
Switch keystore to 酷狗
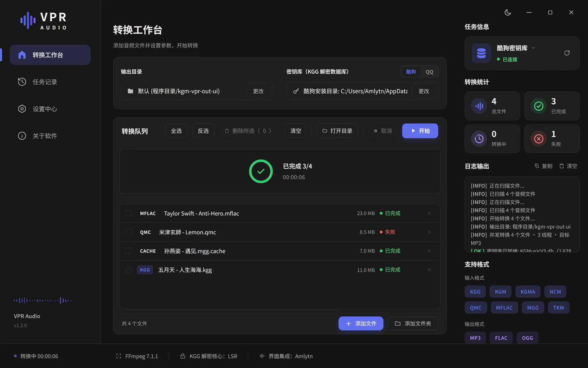tap(411, 72)
